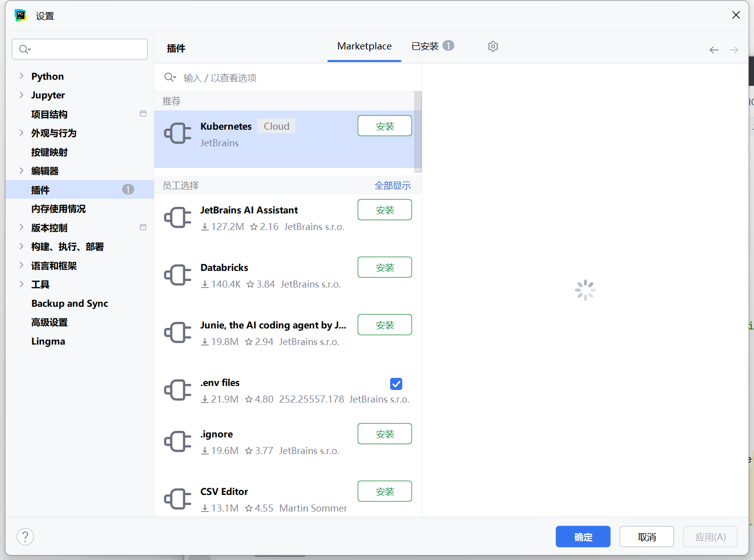
Task: Expand the Jupyter settings section
Action: [x=21, y=95]
